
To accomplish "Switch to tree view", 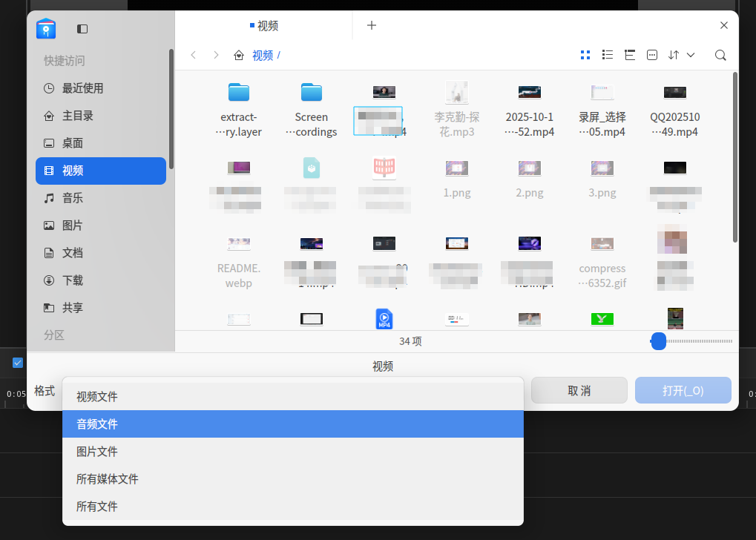I will pyautogui.click(x=630, y=55).
